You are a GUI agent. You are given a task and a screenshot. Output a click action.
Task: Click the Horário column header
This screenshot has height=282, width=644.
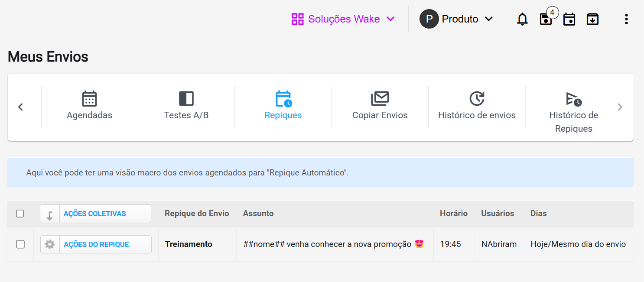click(454, 214)
